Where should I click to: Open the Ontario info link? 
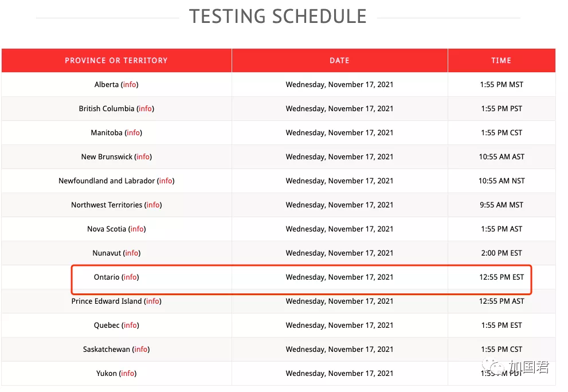(130, 277)
